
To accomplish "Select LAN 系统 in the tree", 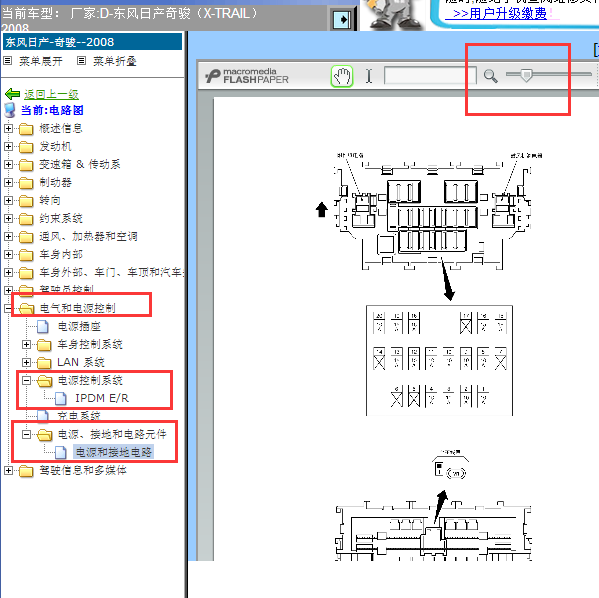I will click(81, 362).
